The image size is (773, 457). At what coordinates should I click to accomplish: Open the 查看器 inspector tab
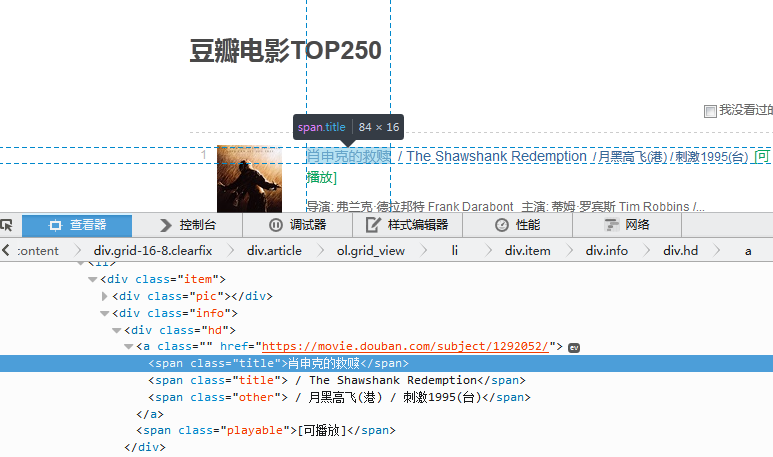(77, 225)
